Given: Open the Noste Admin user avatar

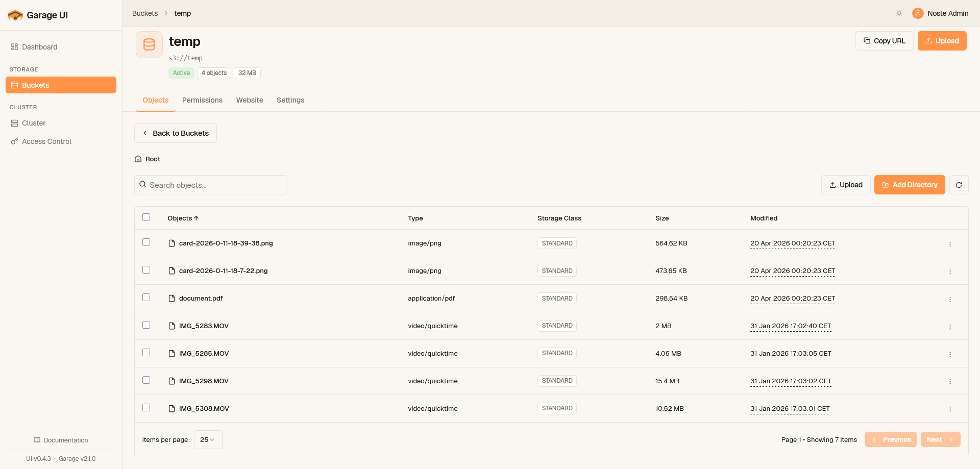Looking at the screenshot, I should tap(918, 13).
